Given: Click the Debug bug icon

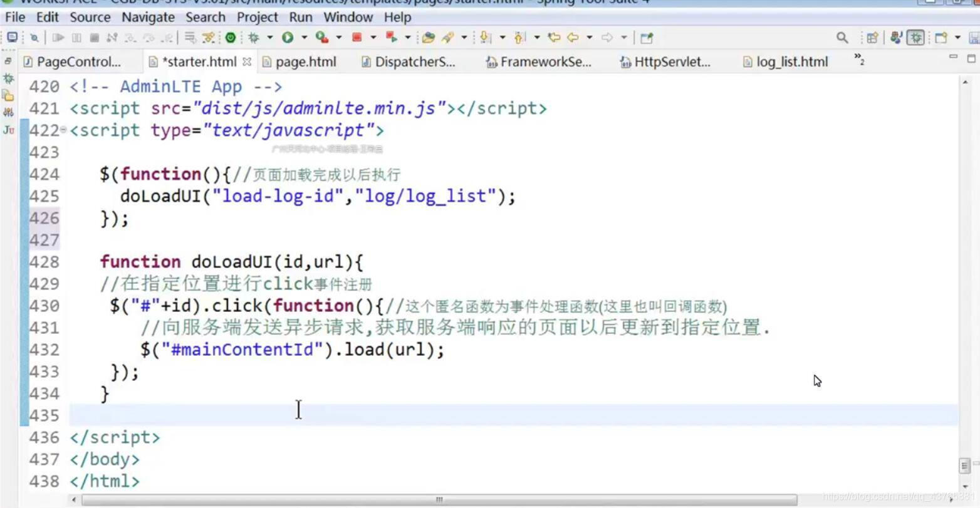Looking at the screenshot, I should (x=254, y=38).
